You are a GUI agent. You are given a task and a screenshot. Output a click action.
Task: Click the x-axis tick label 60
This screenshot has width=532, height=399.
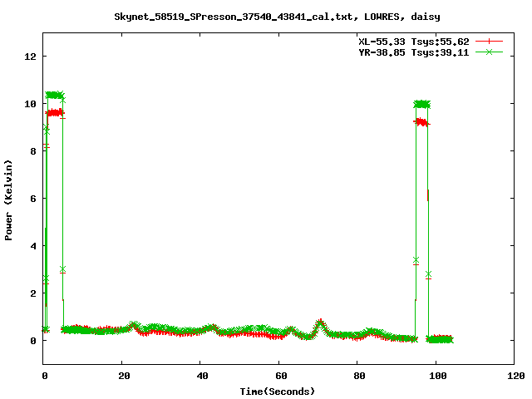[281, 376]
